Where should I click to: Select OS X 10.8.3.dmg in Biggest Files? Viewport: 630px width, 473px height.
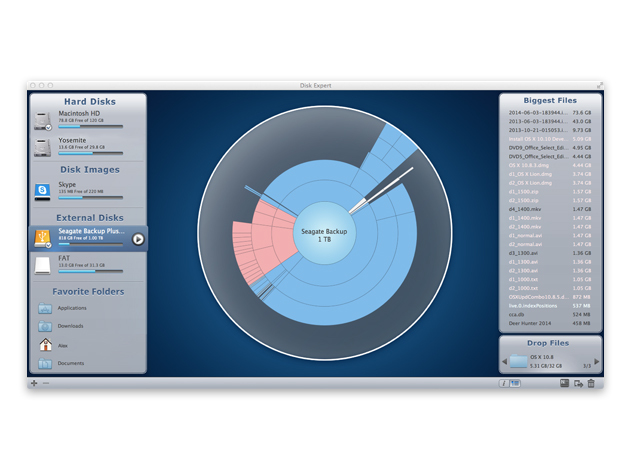pos(550,165)
